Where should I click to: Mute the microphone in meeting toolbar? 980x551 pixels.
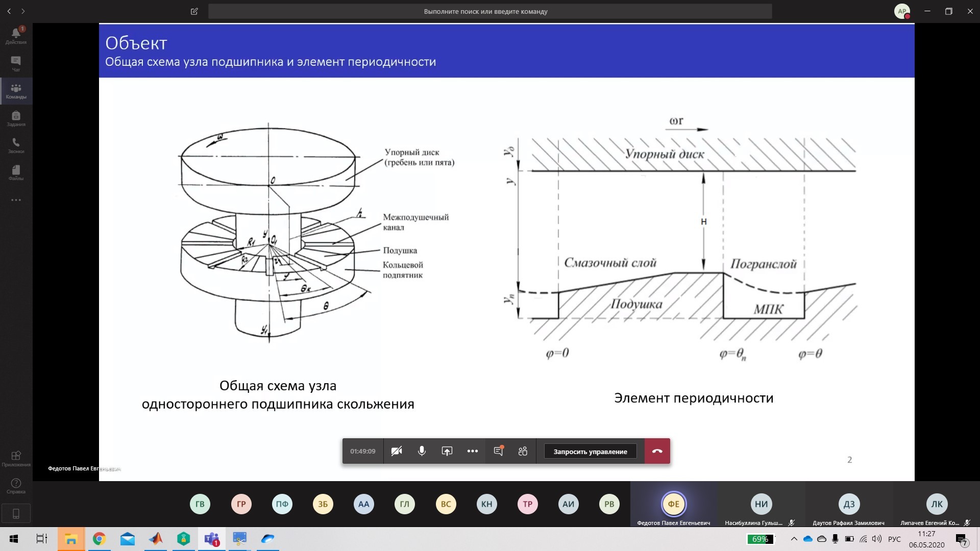tap(422, 451)
